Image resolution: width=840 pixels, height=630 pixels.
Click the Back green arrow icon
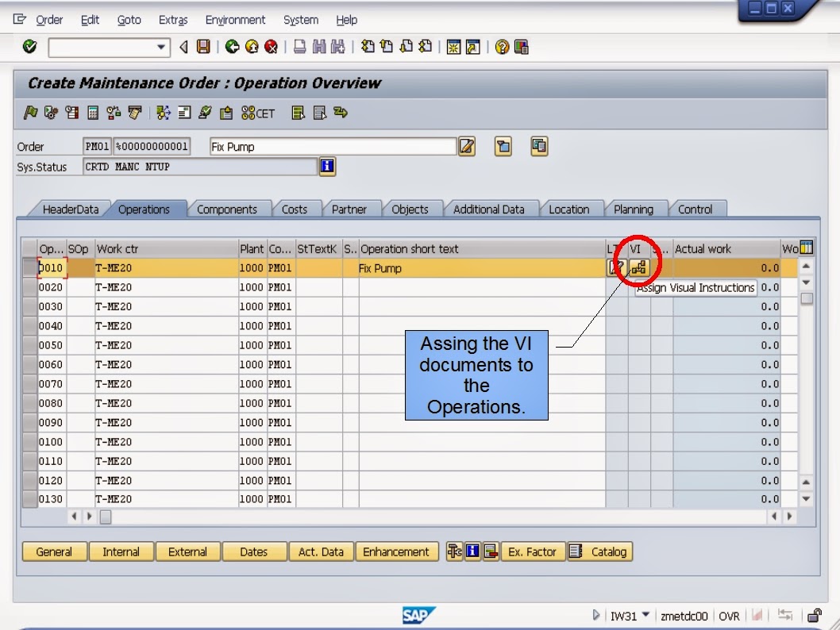click(231, 48)
